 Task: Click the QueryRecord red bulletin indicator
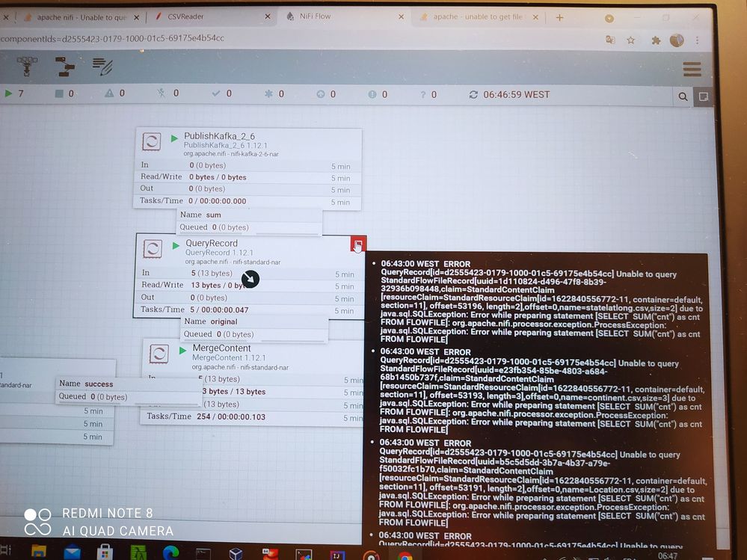click(358, 244)
